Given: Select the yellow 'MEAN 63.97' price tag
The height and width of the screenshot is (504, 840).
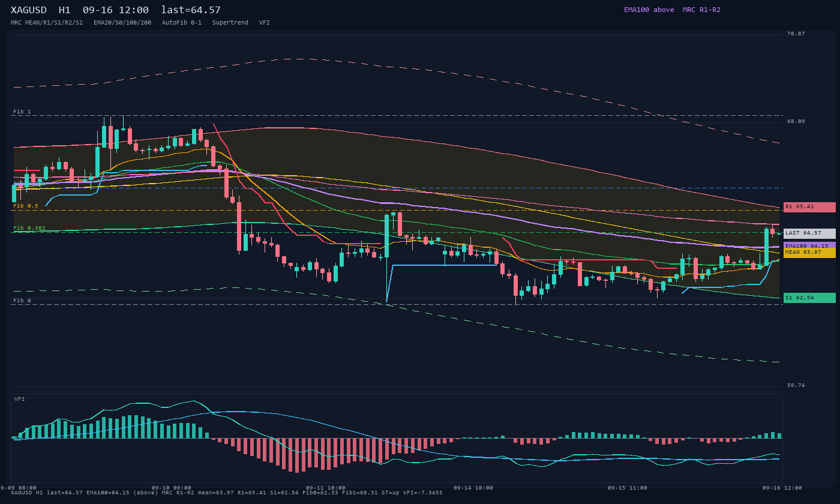Looking at the screenshot, I should tap(809, 253).
